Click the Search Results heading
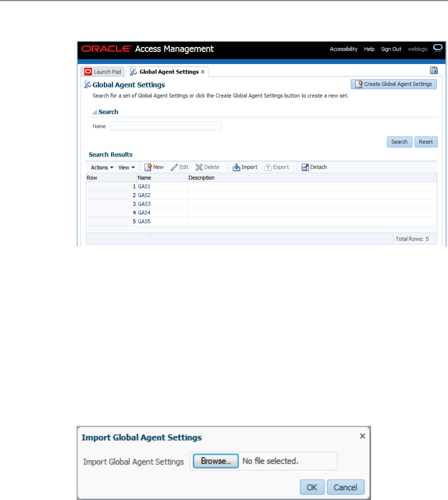Viewport: 448px width, 500px height. click(111, 155)
